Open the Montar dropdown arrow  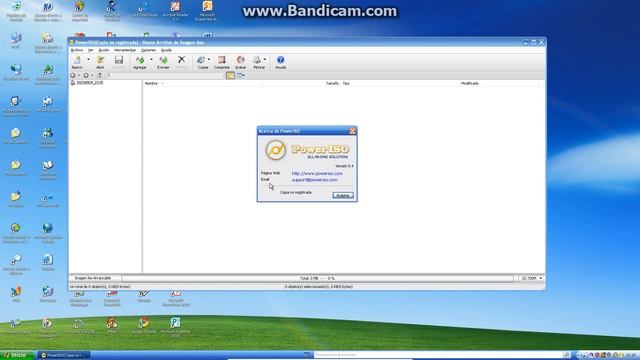tap(265, 60)
